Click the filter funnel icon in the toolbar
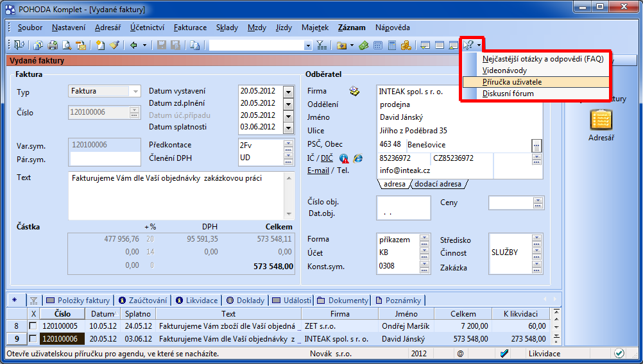 [x=322, y=45]
